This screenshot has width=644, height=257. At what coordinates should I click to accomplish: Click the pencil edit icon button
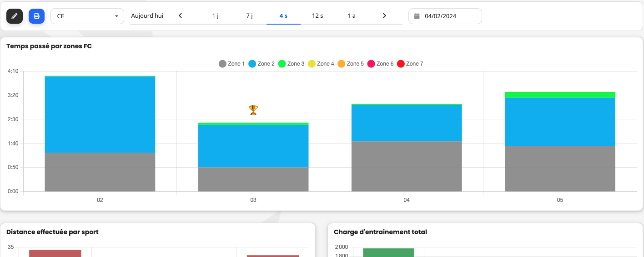coord(15,16)
